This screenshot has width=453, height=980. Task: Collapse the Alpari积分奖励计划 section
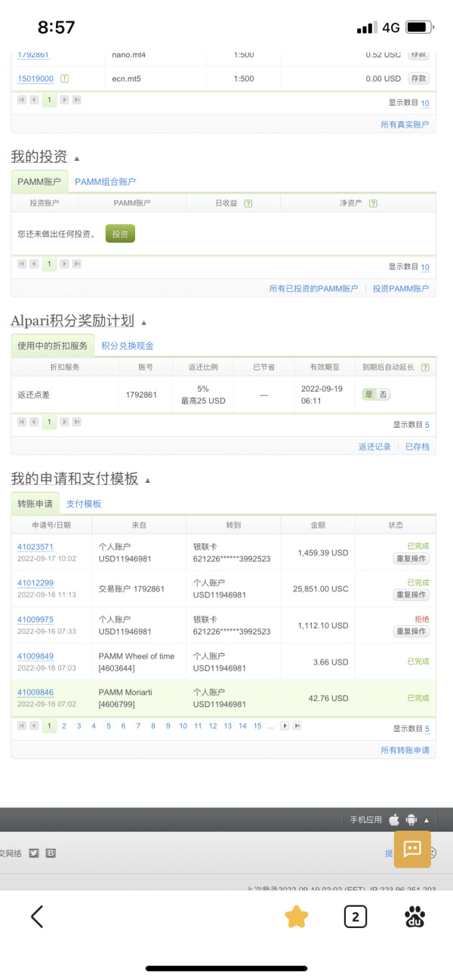tap(143, 322)
